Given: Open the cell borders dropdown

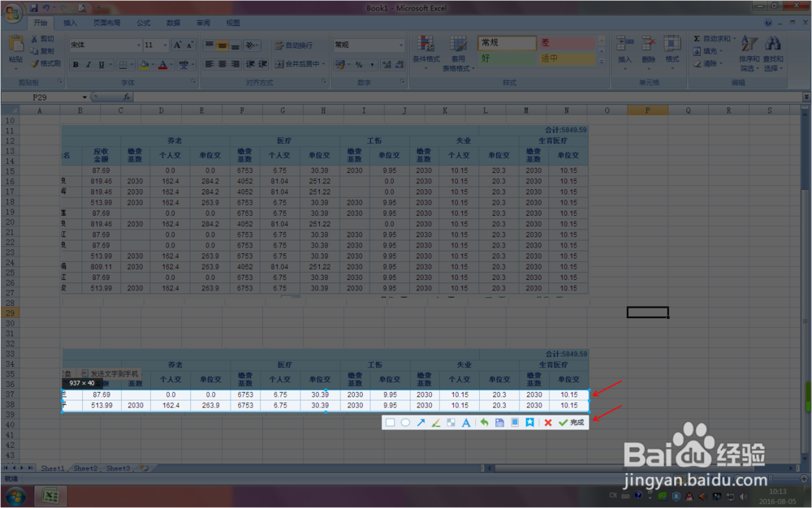Looking at the screenshot, I should [132, 65].
